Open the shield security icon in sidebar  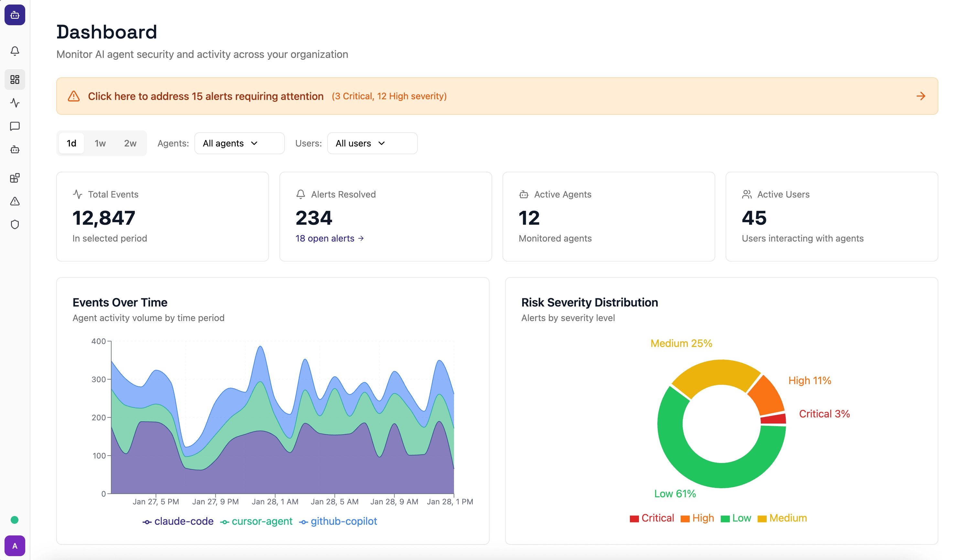pyautogui.click(x=15, y=224)
